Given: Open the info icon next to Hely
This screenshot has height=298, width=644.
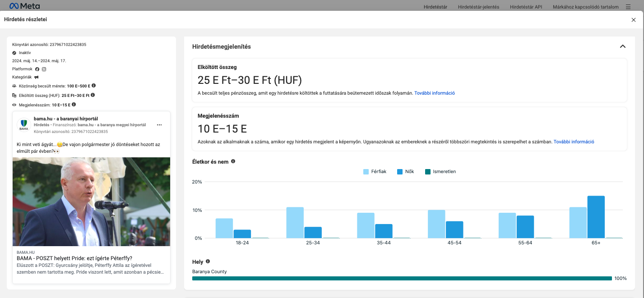Looking at the screenshot, I should tap(208, 261).
